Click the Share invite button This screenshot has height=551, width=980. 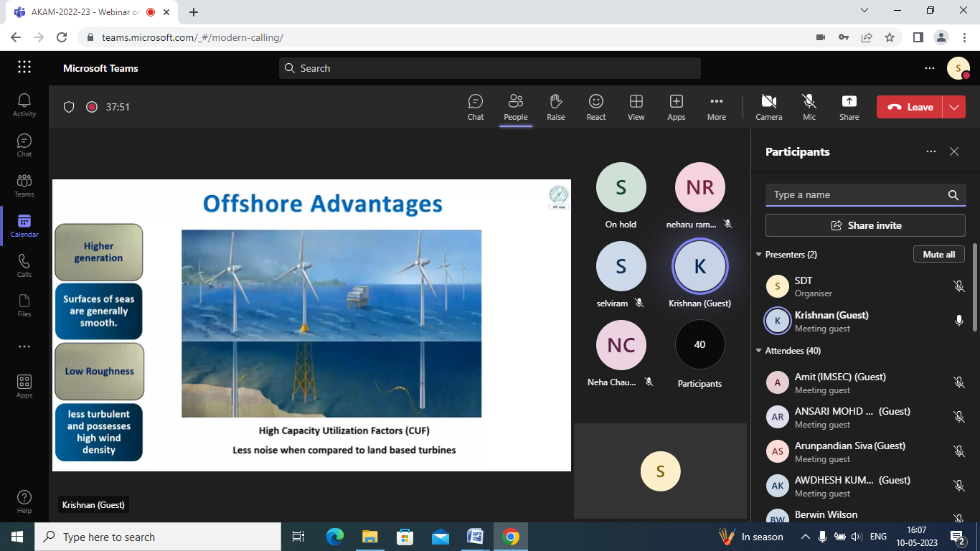[x=865, y=225]
